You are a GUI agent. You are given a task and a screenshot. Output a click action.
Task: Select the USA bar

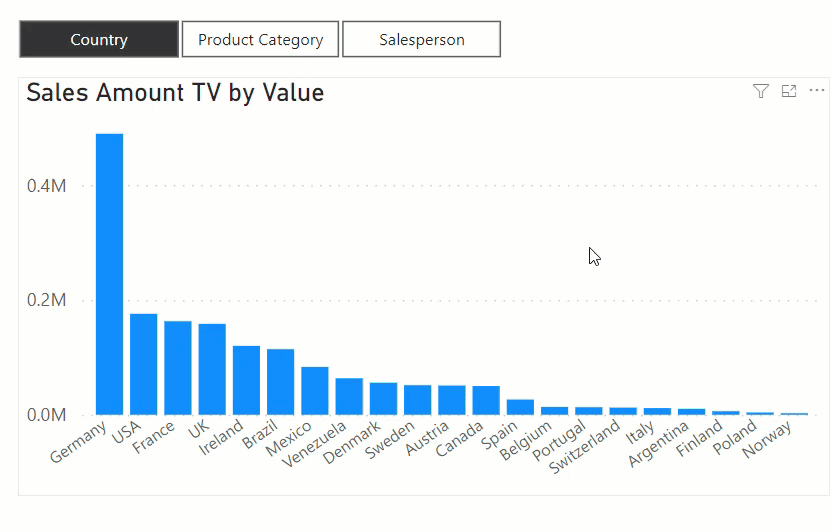pos(144,364)
